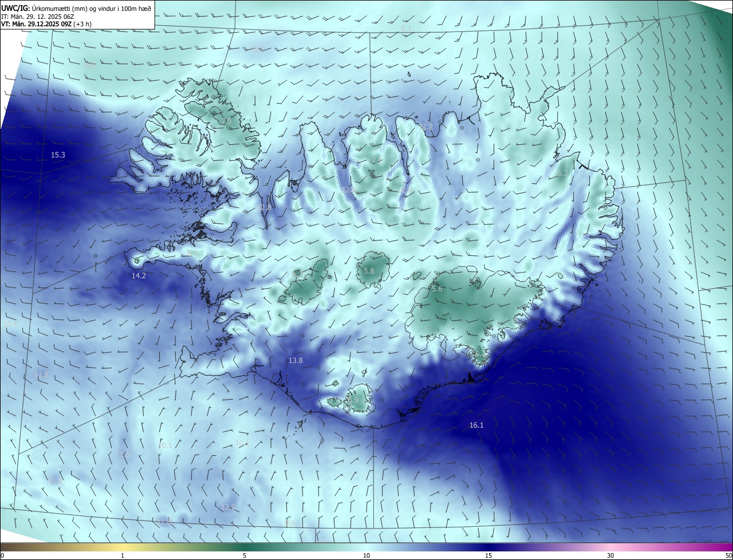Click the 9.3 value at top of map
The height and width of the screenshot is (560, 733).
[x=406, y=29]
